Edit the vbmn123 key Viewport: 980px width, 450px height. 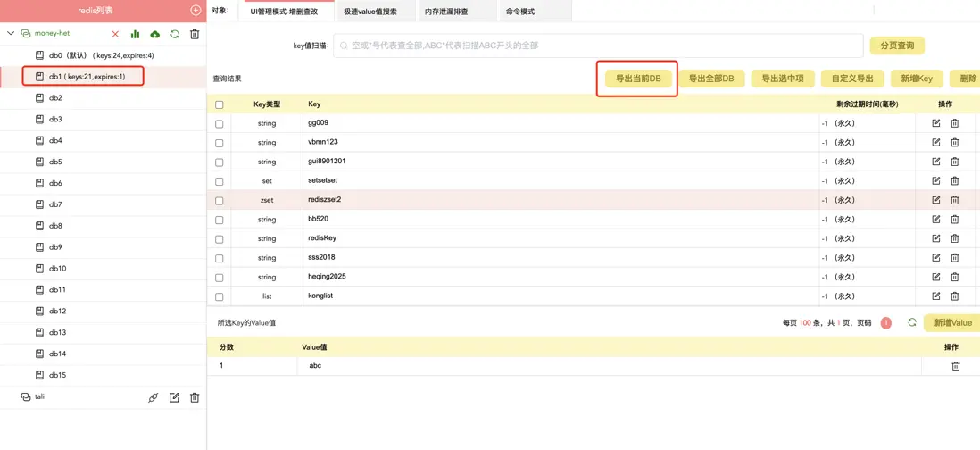pos(935,143)
